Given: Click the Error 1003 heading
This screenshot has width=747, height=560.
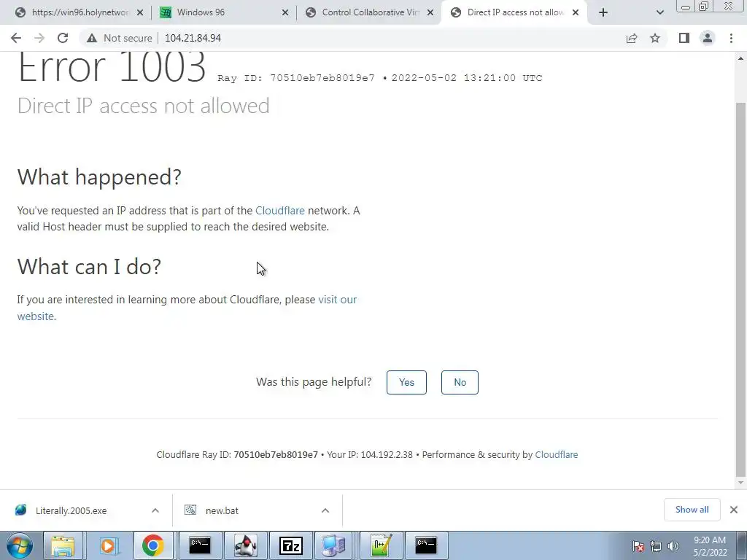Looking at the screenshot, I should click(112, 66).
